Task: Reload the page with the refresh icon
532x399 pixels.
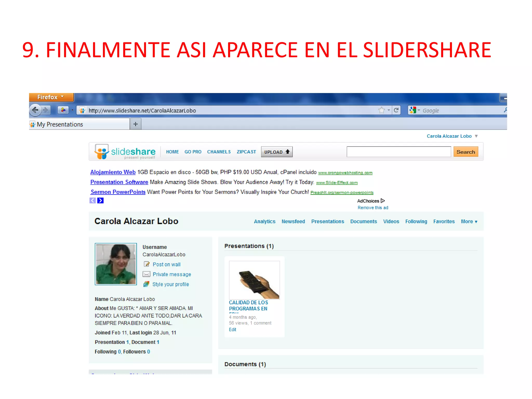Action: point(396,110)
